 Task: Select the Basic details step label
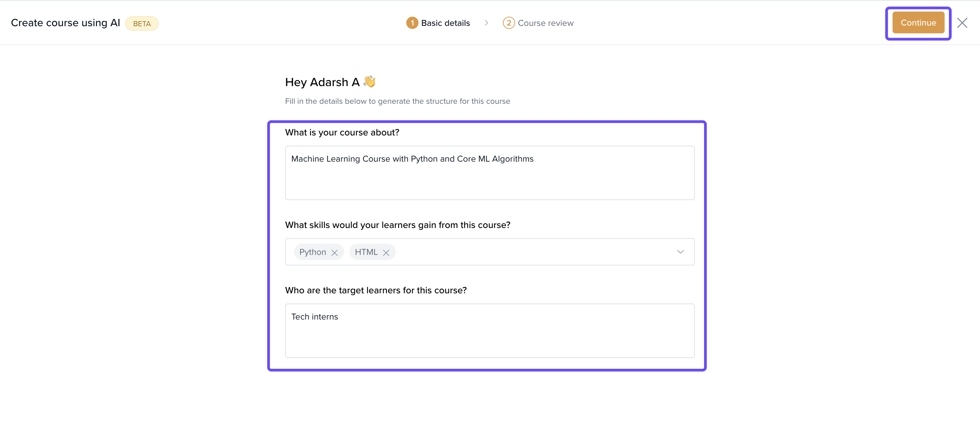click(x=445, y=23)
